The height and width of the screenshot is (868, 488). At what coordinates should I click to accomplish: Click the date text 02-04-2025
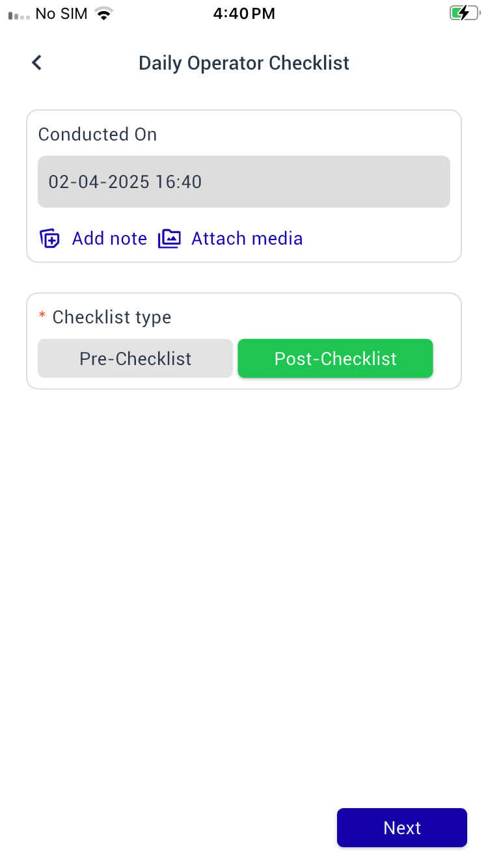pyautogui.click(x=99, y=182)
